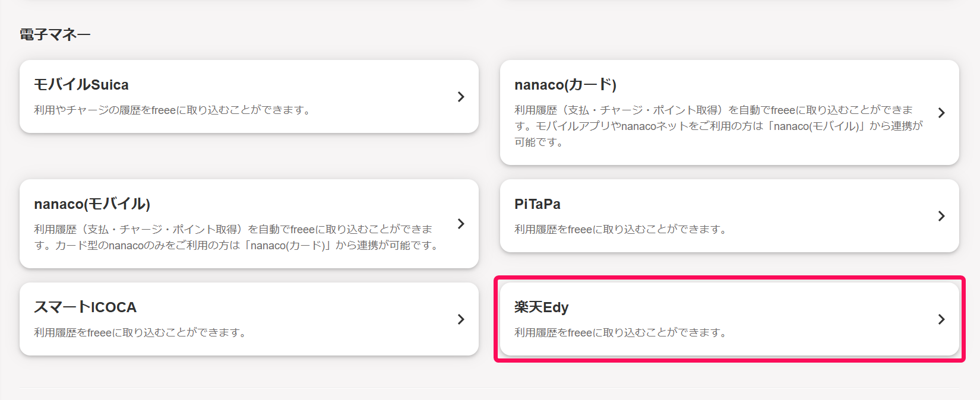Open the 楽天Edy chevron arrow
980x400 pixels.
941,319
